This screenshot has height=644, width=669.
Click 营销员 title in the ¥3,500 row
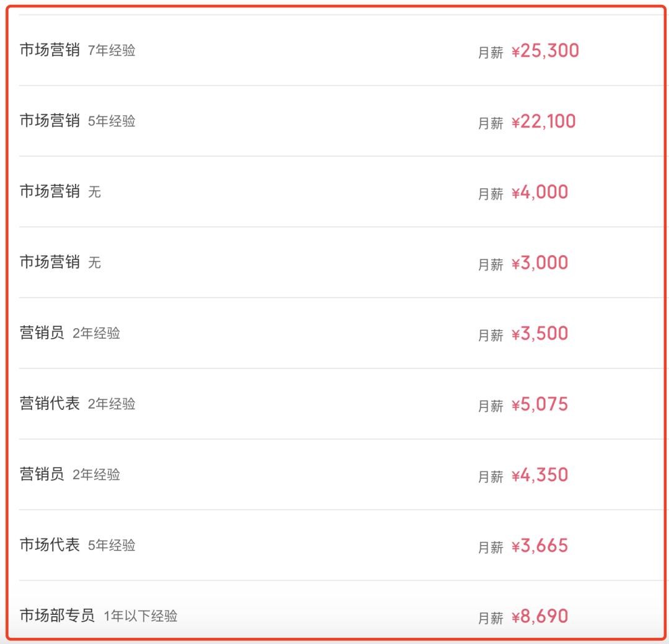tap(42, 333)
